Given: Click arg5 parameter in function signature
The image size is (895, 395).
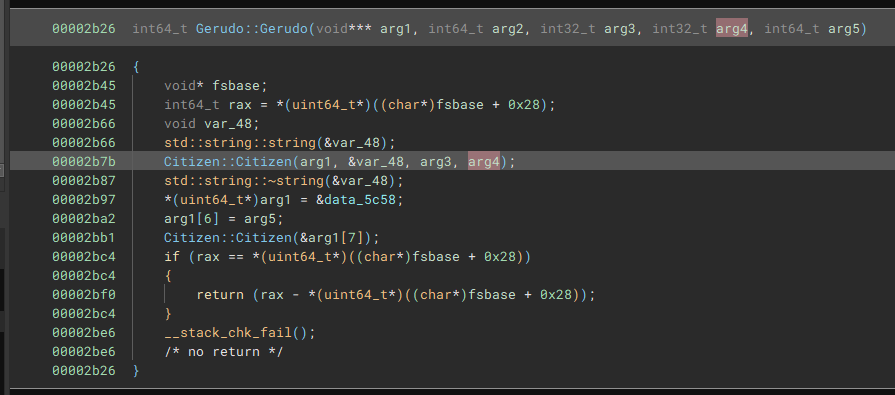Looking at the screenshot, I should point(844,29).
